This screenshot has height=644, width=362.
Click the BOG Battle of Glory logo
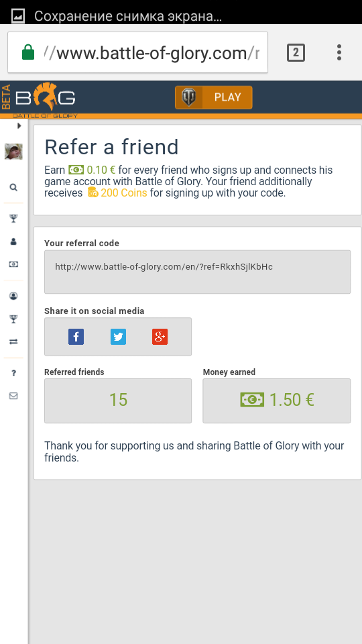click(x=45, y=99)
